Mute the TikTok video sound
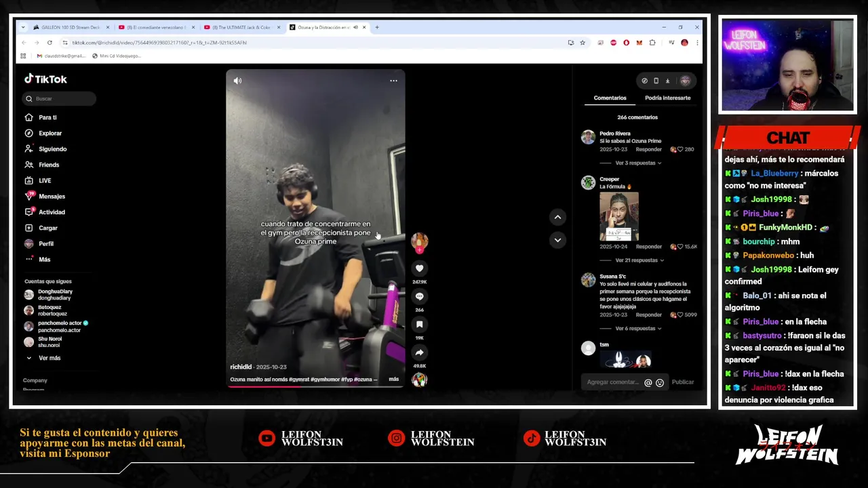 coord(237,81)
